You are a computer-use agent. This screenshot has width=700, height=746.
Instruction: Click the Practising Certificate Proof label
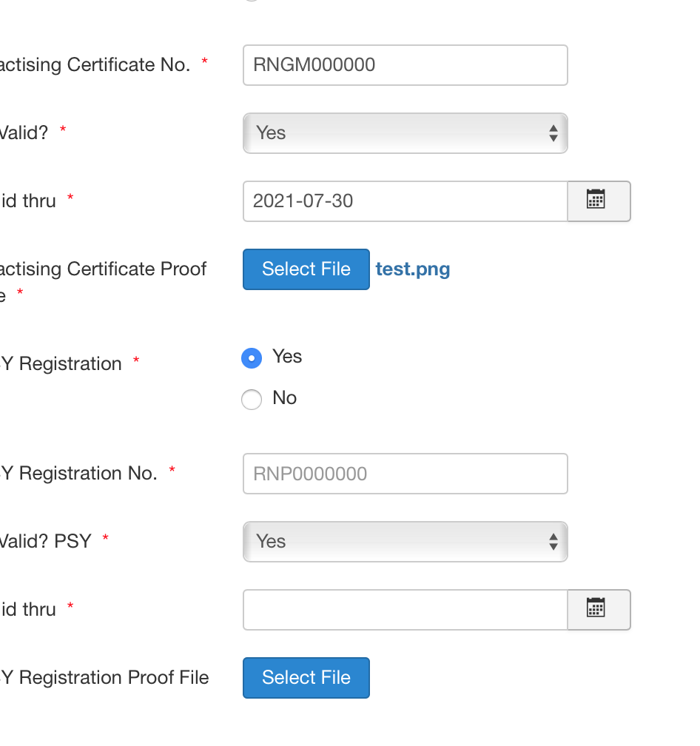pos(103,282)
